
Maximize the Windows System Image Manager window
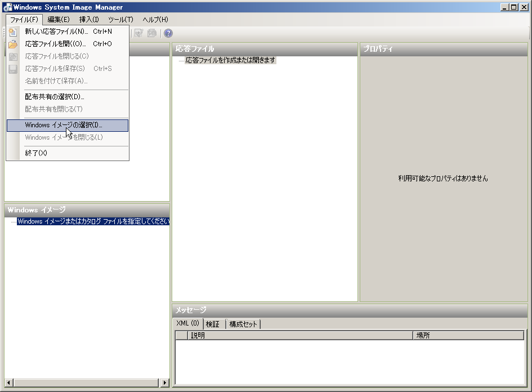[515, 7]
